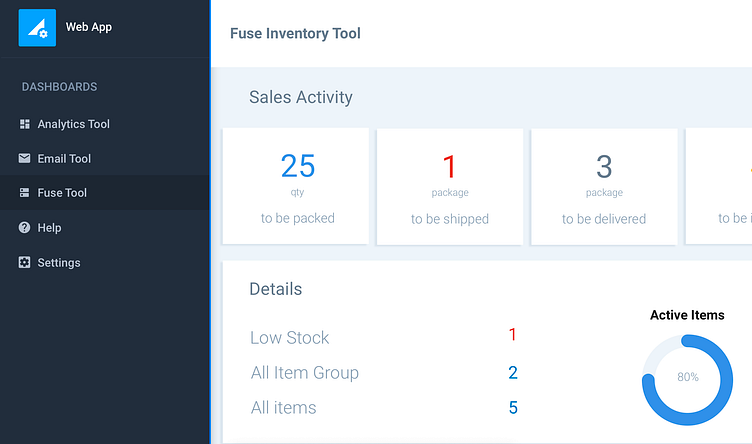Click the Fuse Inventory Tool header title

(x=295, y=34)
